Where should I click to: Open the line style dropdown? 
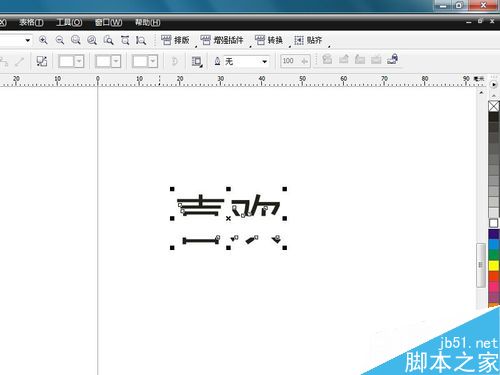click(x=116, y=61)
